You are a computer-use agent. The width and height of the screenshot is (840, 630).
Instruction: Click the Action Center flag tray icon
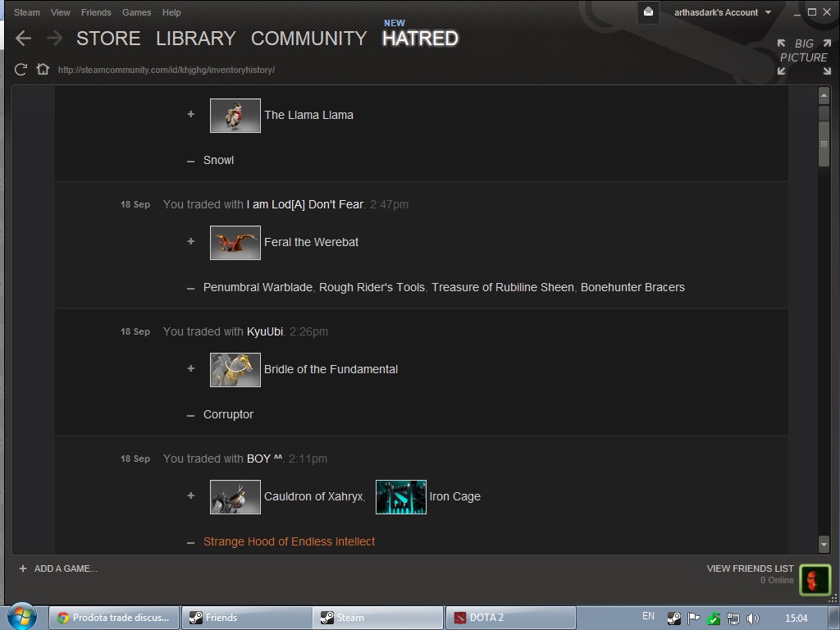pyautogui.click(x=694, y=619)
